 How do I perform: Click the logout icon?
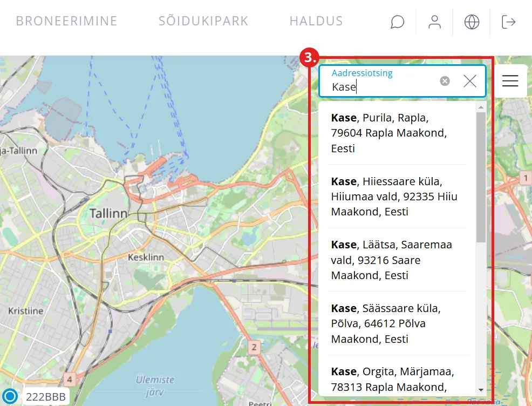[508, 22]
